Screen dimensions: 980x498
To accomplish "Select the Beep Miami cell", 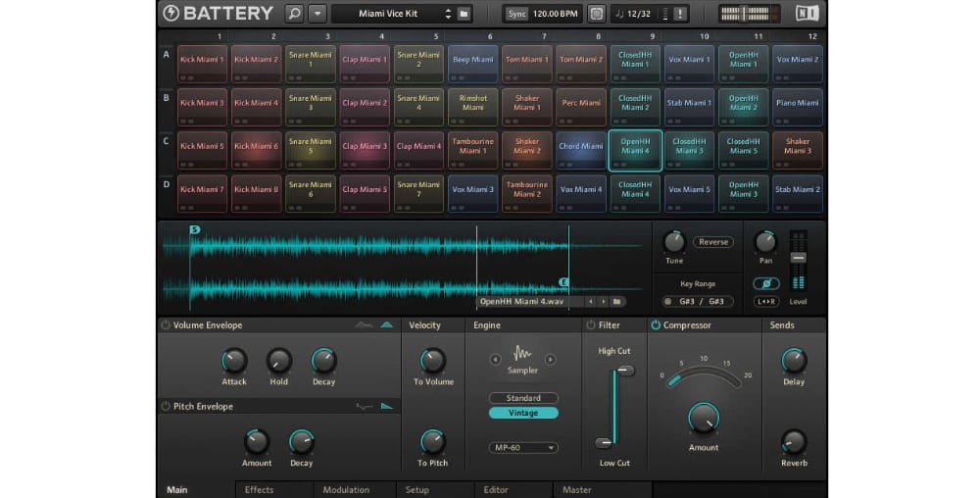I will (473, 64).
